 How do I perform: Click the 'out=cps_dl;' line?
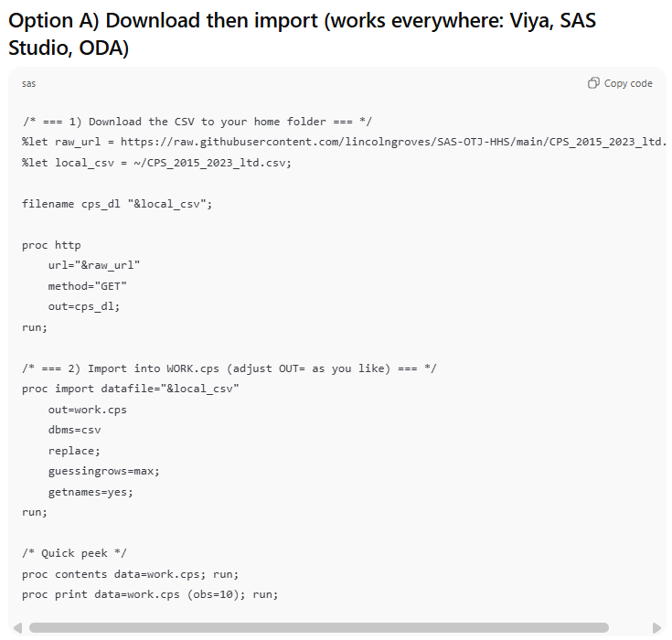(84, 306)
